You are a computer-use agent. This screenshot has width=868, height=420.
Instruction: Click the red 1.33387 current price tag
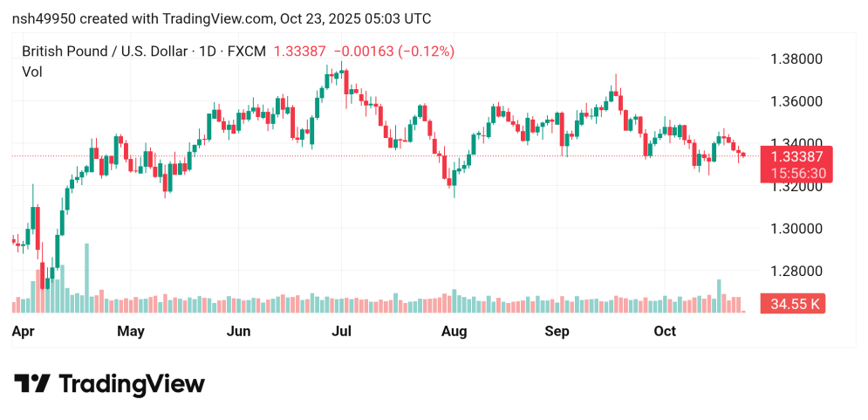(796, 156)
